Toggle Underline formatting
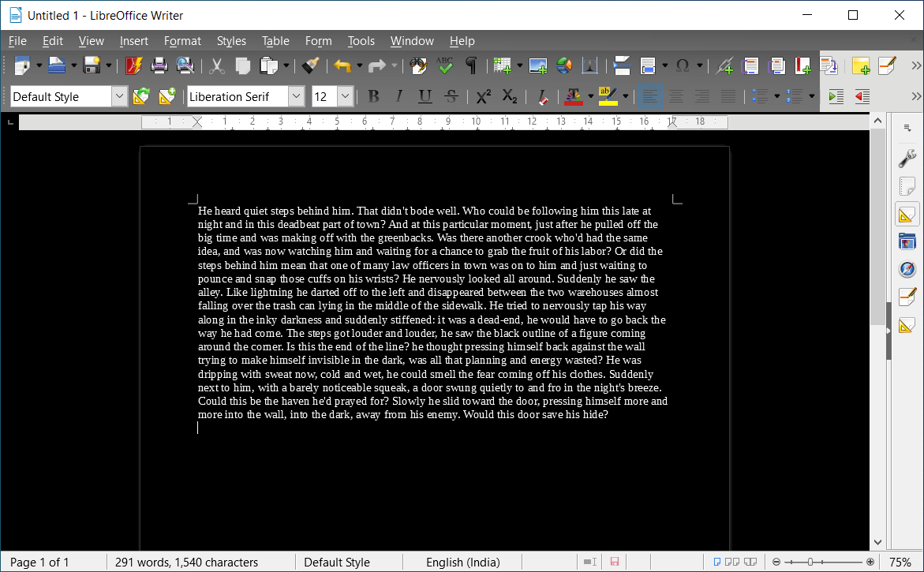924x572 pixels. click(425, 96)
